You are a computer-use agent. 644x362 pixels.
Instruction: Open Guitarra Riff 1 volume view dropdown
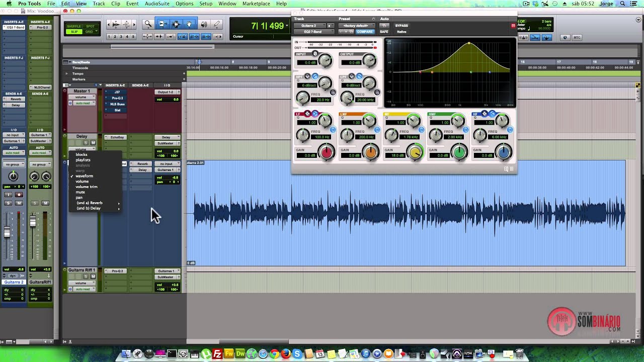[x=82, y=283]
